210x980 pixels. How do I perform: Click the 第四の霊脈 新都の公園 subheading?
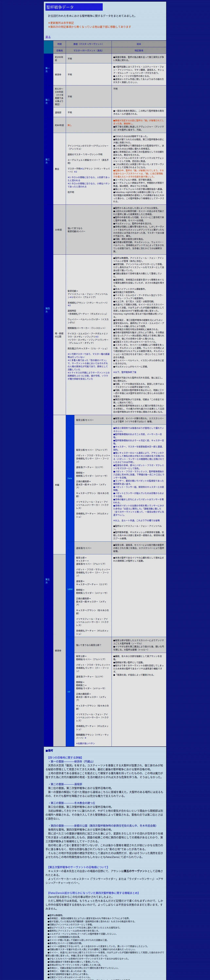pos(103,825)
